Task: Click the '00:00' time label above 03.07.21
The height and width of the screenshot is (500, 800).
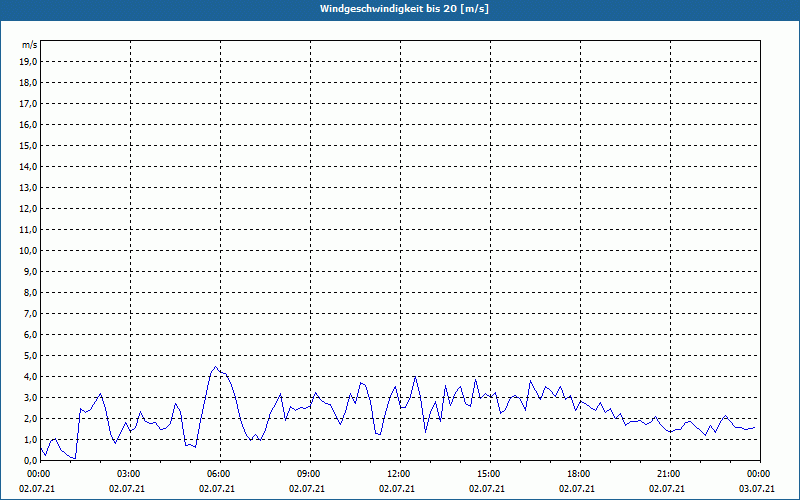Action: (759, 474)
